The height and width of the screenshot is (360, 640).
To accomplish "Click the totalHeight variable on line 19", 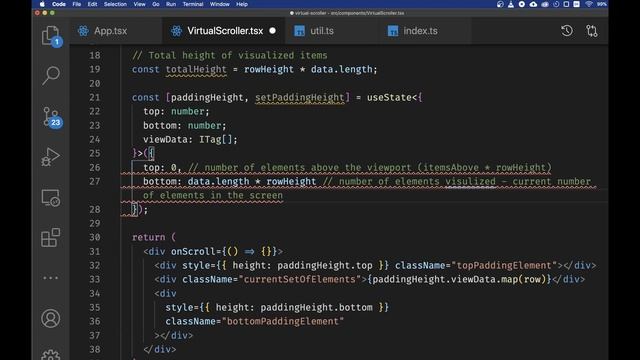I will 196,69.
